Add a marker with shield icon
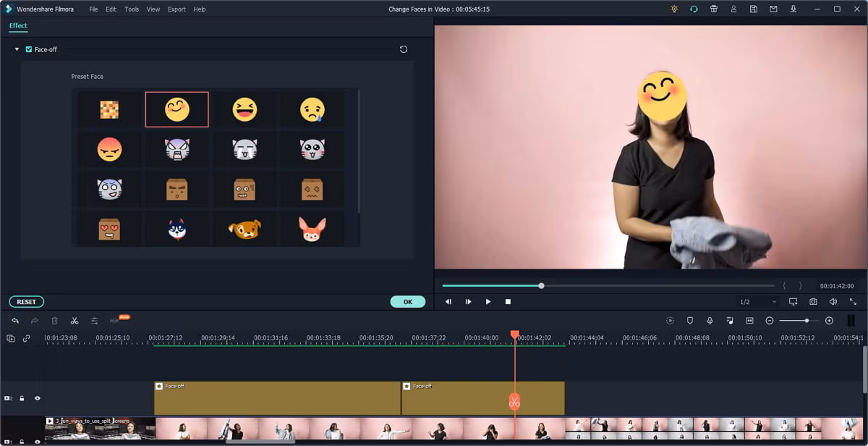Image resolution: width=868 pixels, height=446 pixels. [x=690, y=321]
